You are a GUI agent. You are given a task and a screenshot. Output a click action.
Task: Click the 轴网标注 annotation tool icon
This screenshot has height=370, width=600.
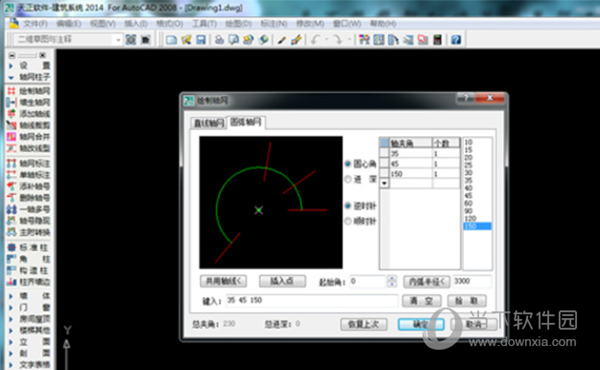[11, 163]
